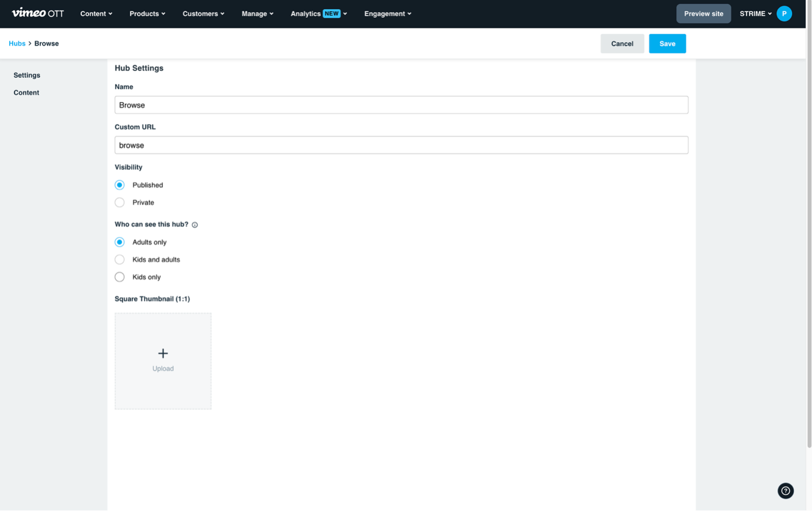This screenshot has height=512, width=812.
Task: Click the Preview site button
Action: point(704,14)
